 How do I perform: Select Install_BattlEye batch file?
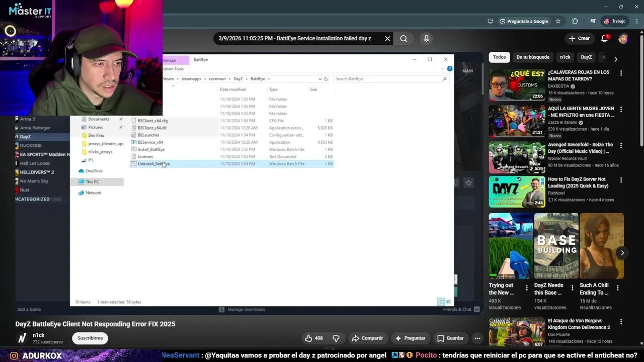click(151, 149)
